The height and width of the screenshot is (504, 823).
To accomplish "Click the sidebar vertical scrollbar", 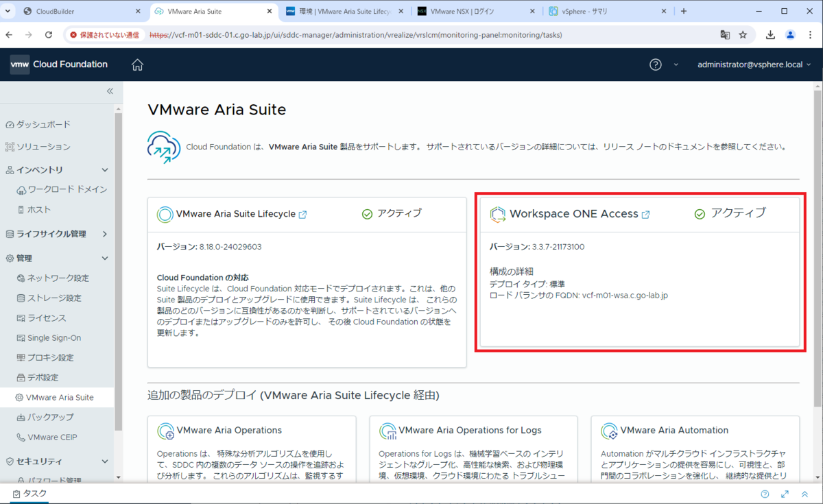I will pos(119,271).
